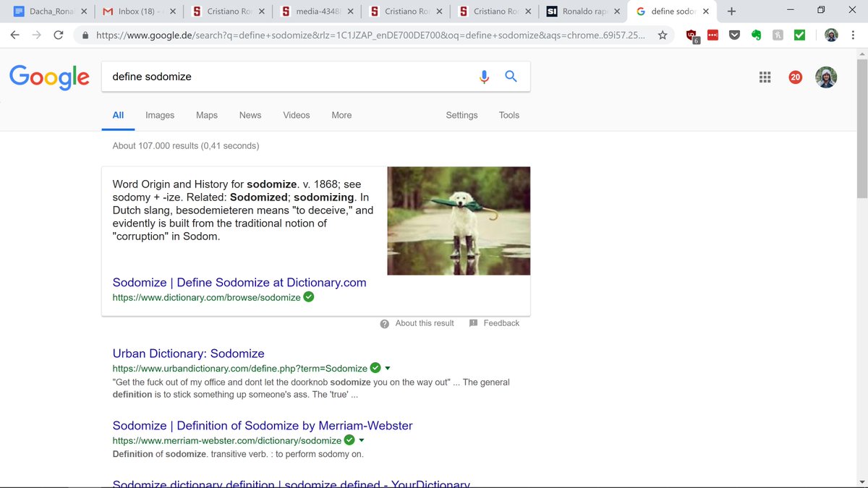Start voice search with microphone icon
868x488 pixels.
pyautogui.click(x=484, y=77)
